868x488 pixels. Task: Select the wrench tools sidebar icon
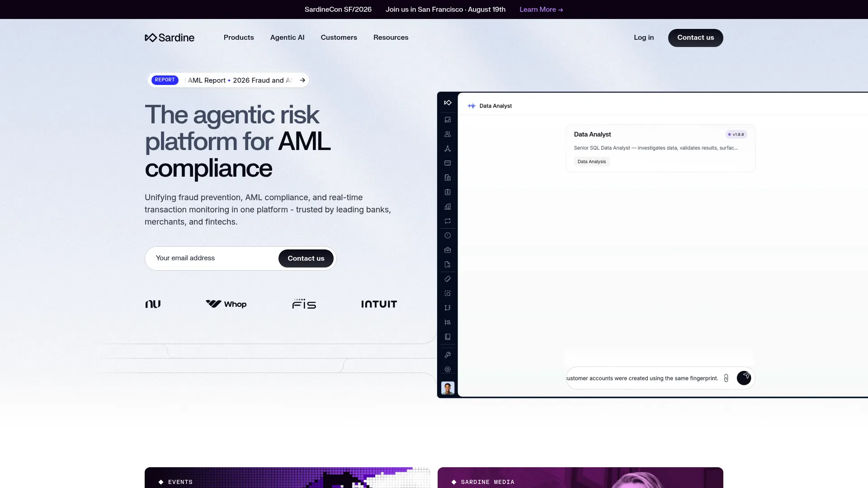click(x=448, y=355)
